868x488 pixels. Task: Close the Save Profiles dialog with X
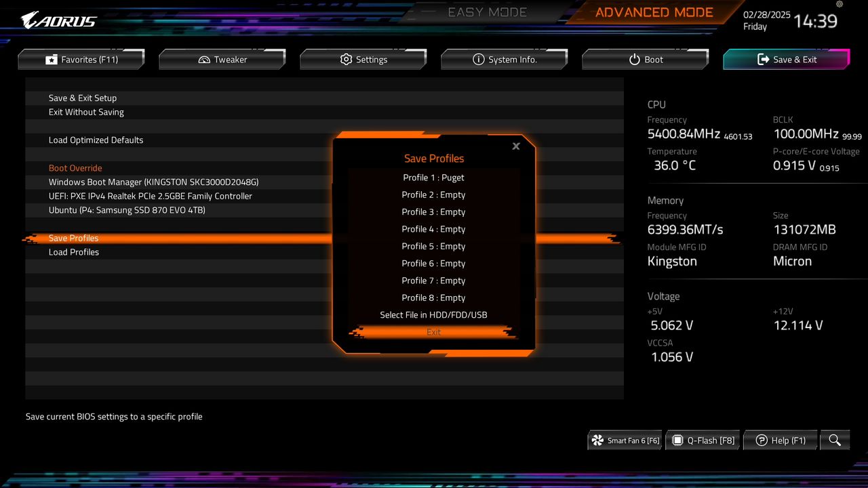[516, 146]
